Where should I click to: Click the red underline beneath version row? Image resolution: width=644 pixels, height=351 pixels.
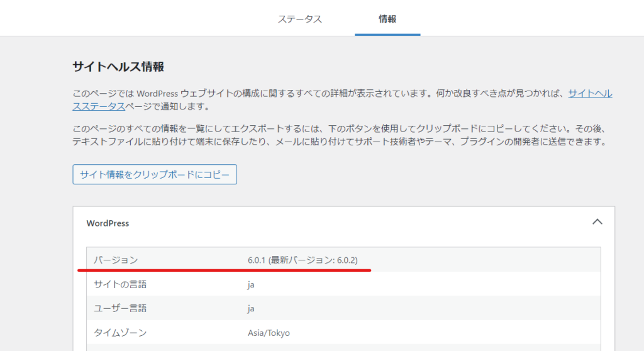point(224,271)
